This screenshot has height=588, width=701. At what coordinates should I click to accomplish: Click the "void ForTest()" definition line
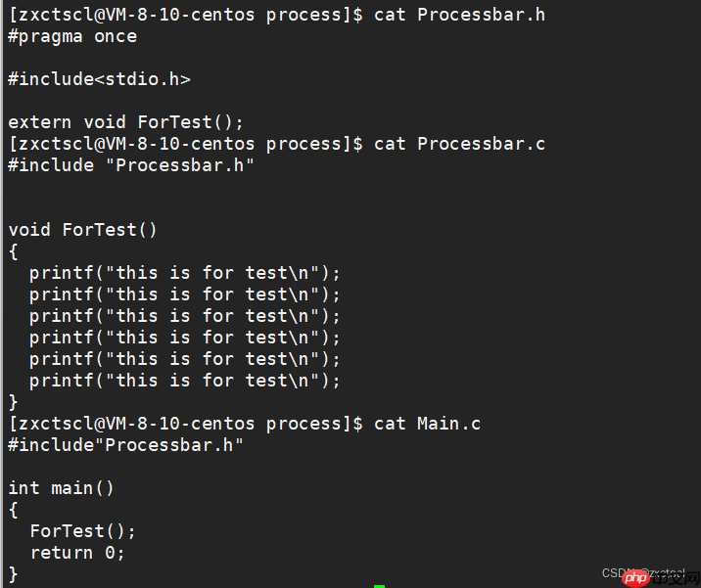pyautogui.click(x=83, y=230)
